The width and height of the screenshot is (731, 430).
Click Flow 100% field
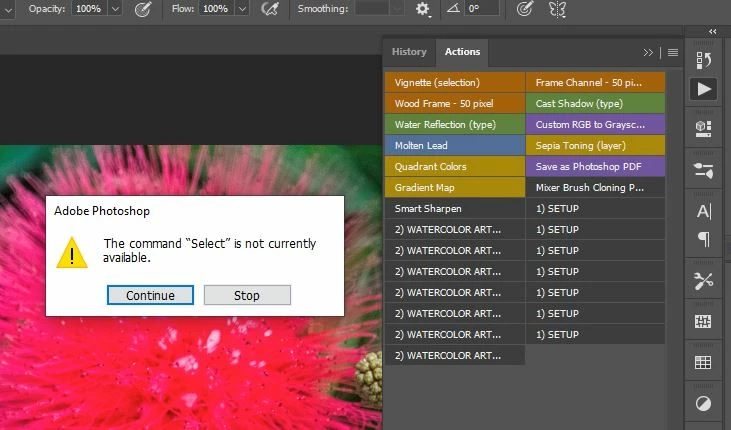216,9
